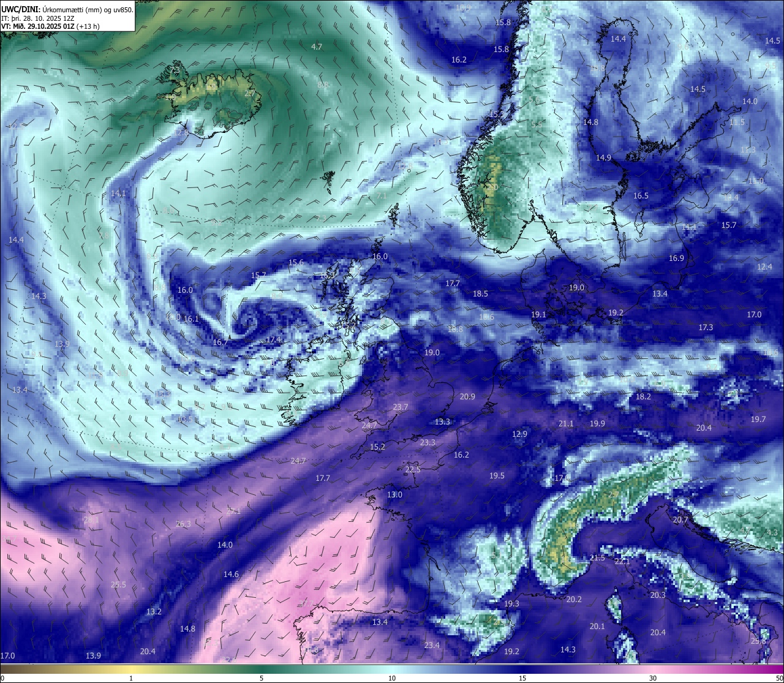
Task: Click the 14.1 value label
Action: 118,194
